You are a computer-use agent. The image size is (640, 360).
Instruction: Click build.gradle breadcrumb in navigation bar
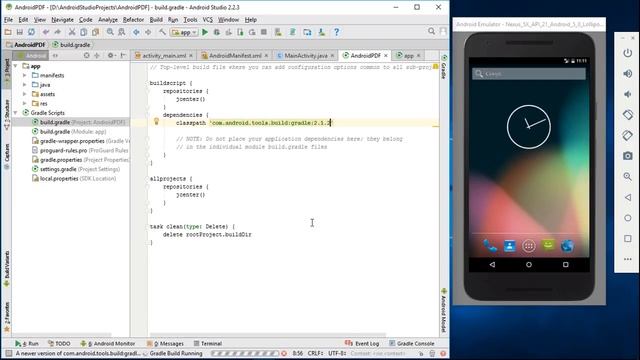click(71, 45)
